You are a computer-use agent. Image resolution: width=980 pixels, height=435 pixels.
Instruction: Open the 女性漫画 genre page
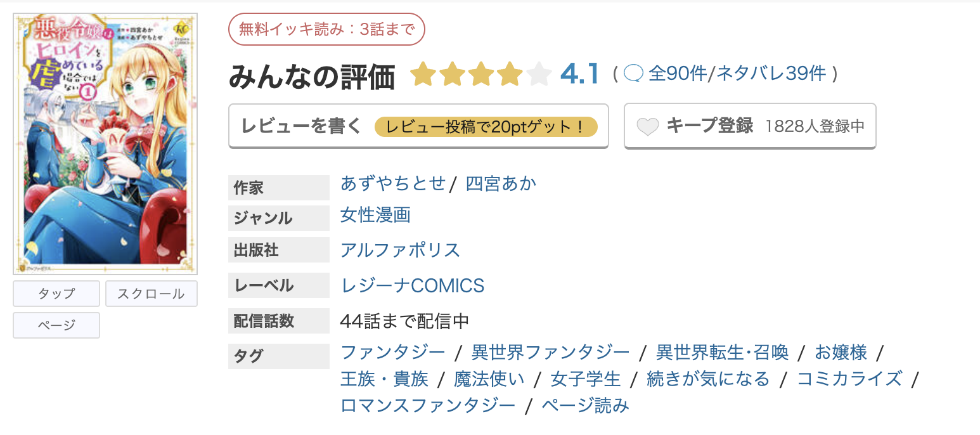click(x=374, y=216)
